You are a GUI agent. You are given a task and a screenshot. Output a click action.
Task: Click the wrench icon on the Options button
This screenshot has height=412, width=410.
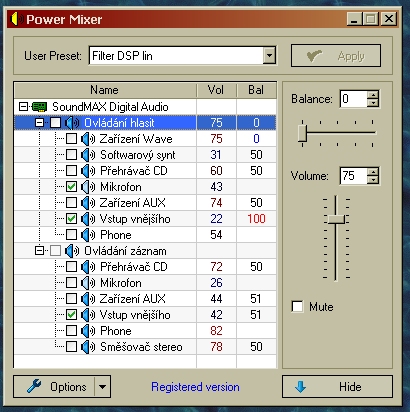(x=34, y=386)
